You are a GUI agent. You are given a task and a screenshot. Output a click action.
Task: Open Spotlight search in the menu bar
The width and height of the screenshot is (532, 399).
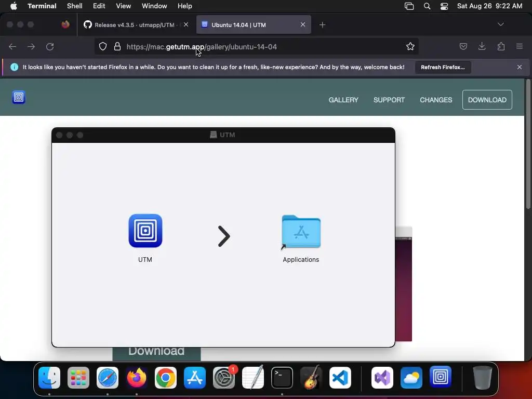click(427, 6)
